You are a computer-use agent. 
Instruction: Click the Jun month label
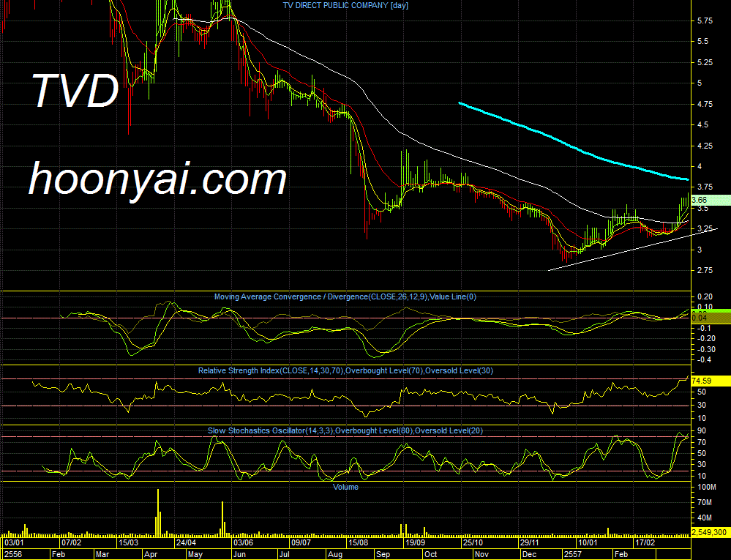point(239,554)
